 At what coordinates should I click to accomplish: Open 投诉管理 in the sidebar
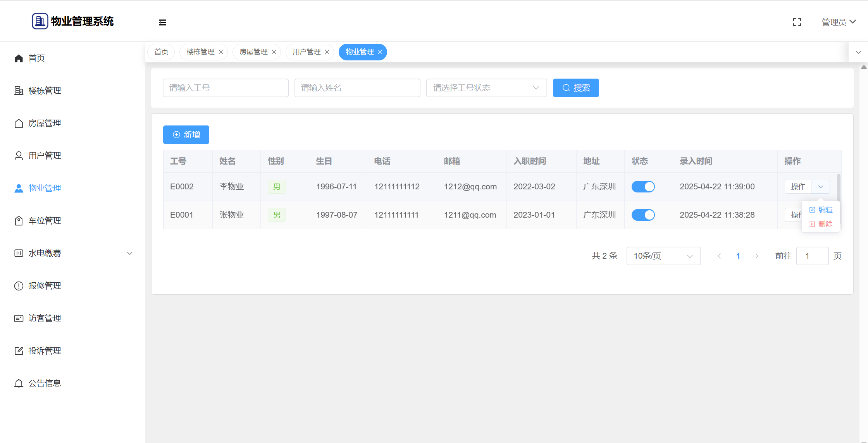point(45,351)
